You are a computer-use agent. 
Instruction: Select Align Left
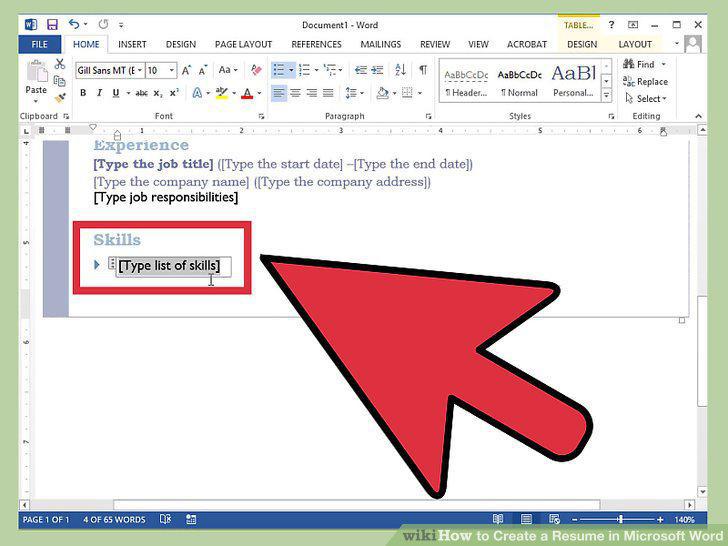[x=279, y=93]
